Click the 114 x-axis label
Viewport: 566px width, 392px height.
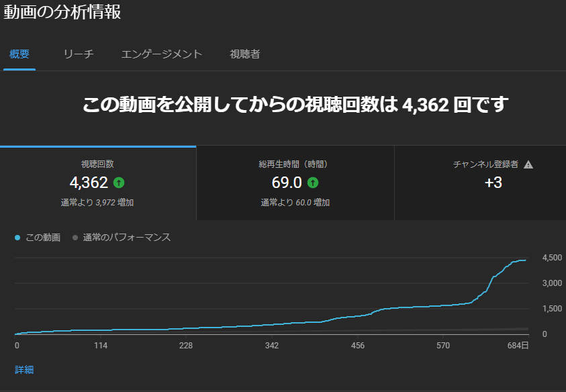(x=101, y=346)
